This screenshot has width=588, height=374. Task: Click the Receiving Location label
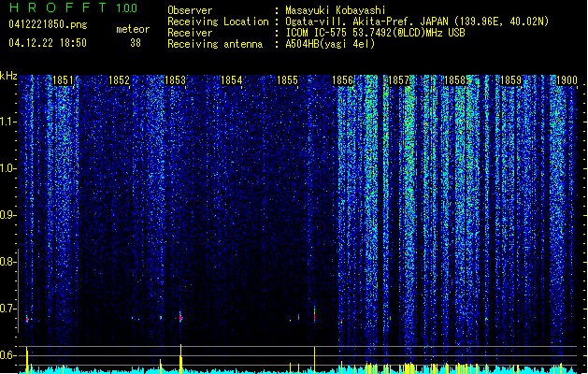pos(218,22)
